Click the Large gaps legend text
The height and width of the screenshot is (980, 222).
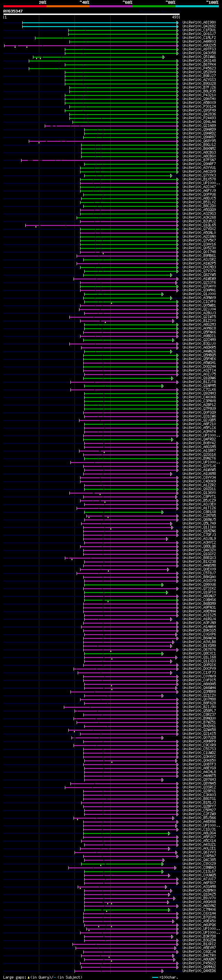point(43,977)
